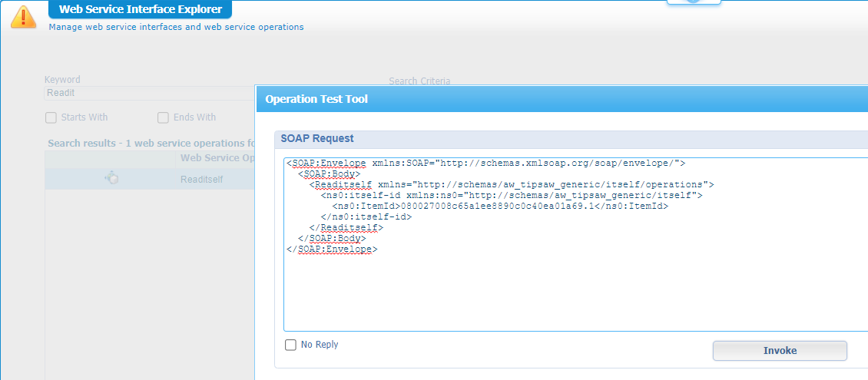Click the Readitself operation gear icon
This screenshot has width=868, height=380.
coord(111,178)
